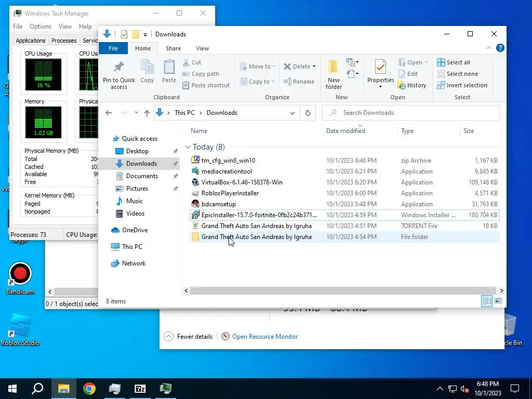
Task: Expand the Move to dropdown
Action: coord(274,66)
